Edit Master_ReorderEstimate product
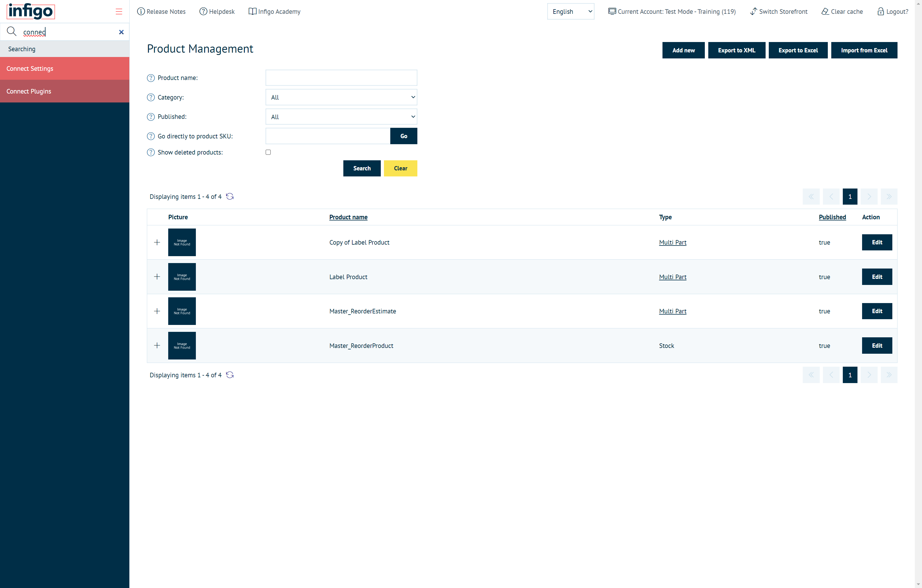 tap(877, 311)
